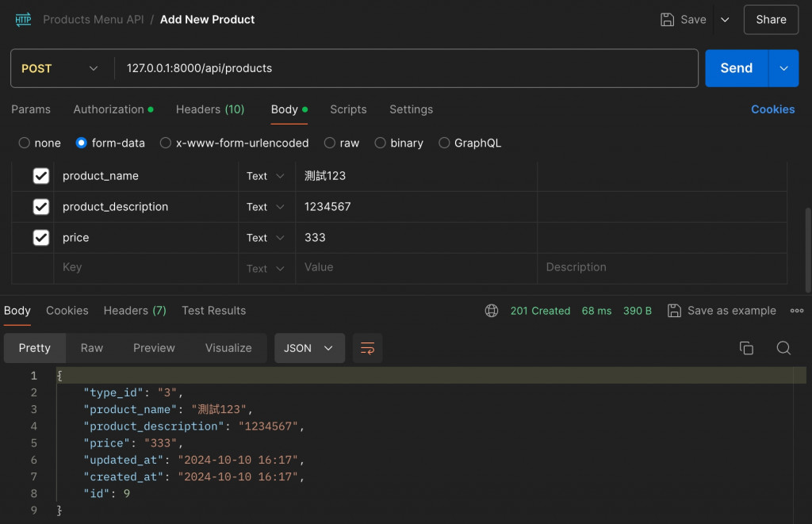Copy the response body with copy icon
The image size is (812, 524).
pyautogui.click(x=745, y=348)
